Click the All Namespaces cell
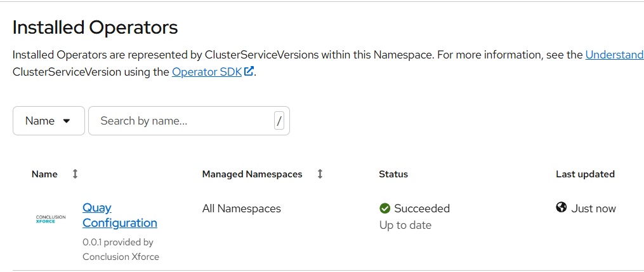The image size is (644, 272). (x=241, y=208)
